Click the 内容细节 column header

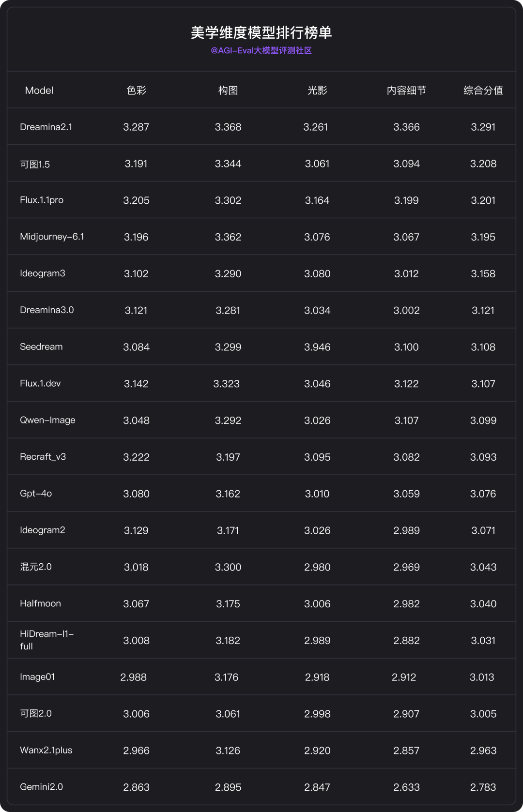406,90
